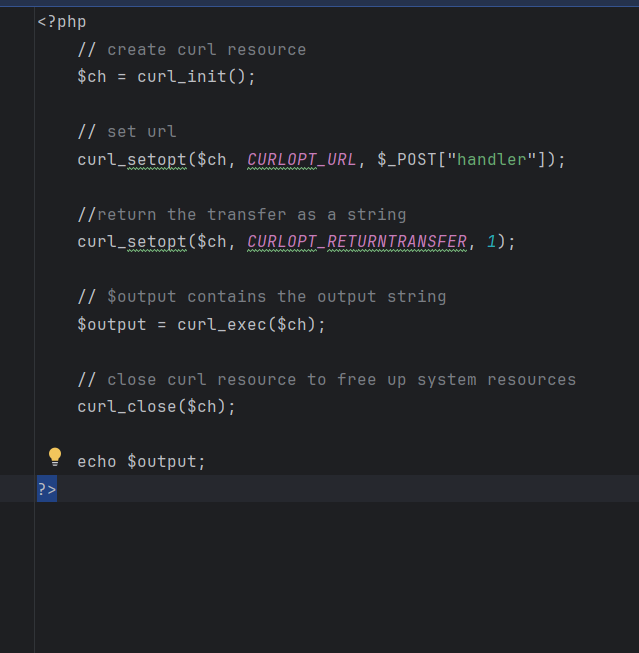
Task: Click the yellow light bulb quick-fix icon
Action: tap(55, 457)
